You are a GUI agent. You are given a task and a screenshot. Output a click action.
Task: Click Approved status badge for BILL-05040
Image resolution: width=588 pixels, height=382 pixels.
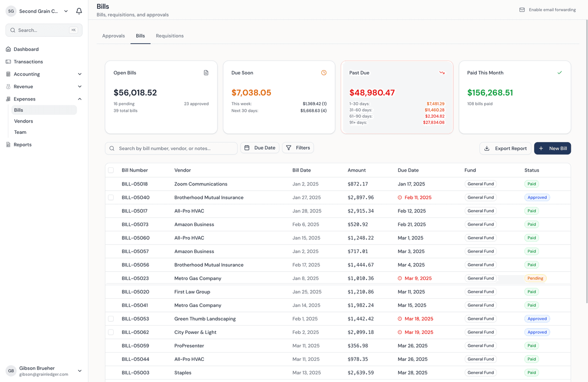point(537,198)
